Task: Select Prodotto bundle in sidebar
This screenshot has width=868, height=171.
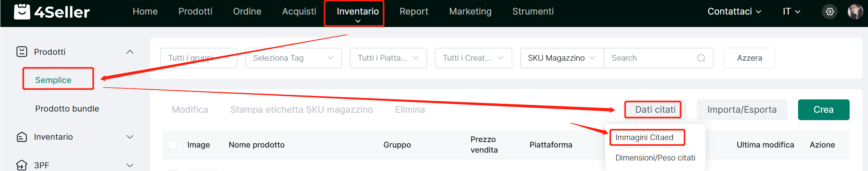Action: point(67,109)
